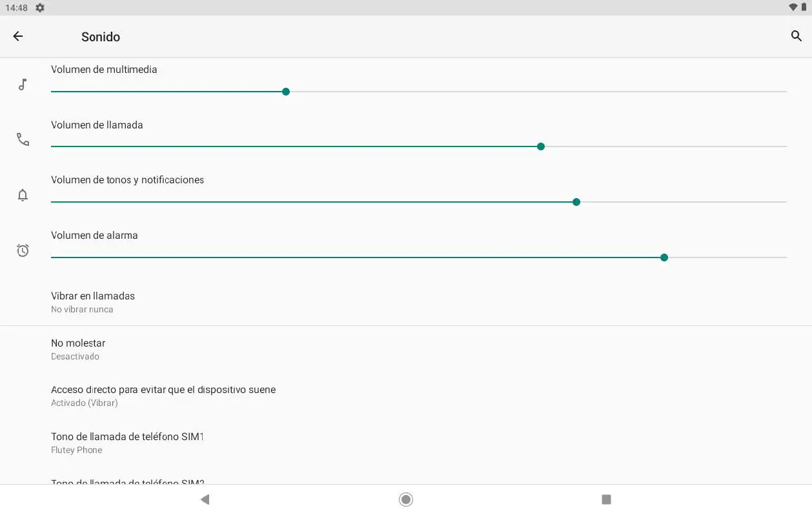Click the ring and notification slider handle
This screenshot has height=515, width=812.
tap(576, 202)
